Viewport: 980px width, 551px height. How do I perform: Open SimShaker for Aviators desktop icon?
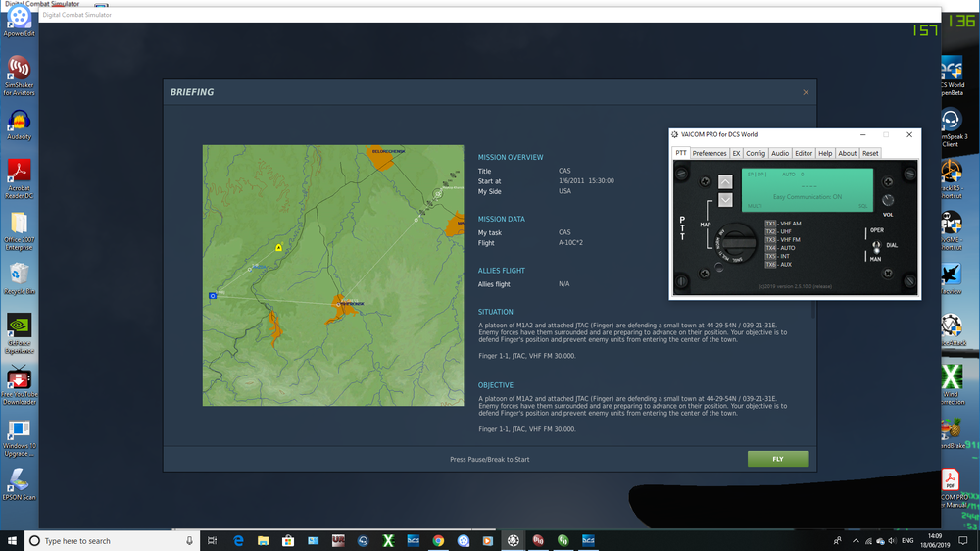[x=19, y=76]
